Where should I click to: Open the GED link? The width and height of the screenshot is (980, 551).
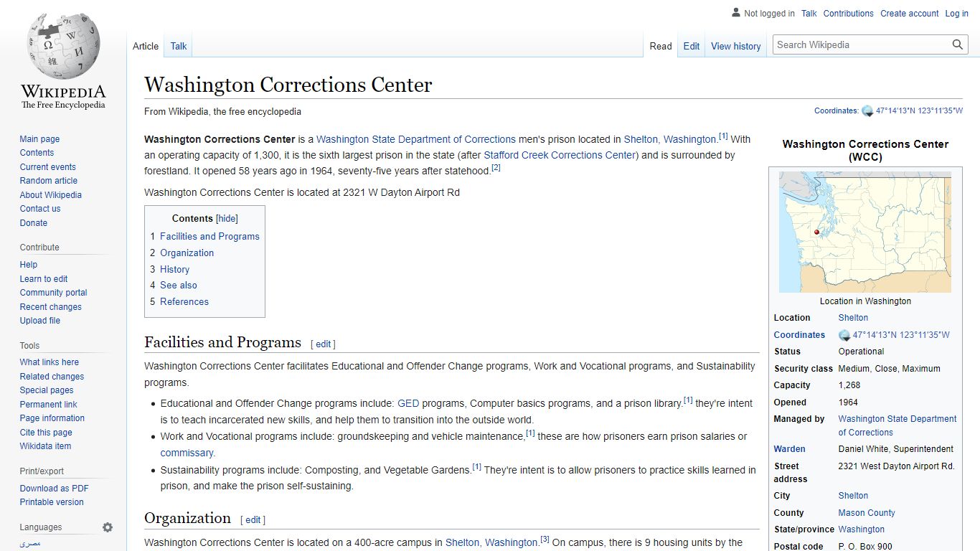[408, 403]
